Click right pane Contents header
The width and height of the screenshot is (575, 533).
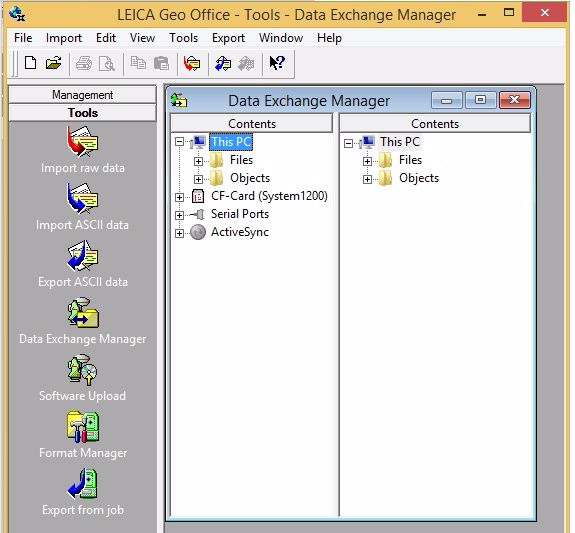(x=435, y=124)
